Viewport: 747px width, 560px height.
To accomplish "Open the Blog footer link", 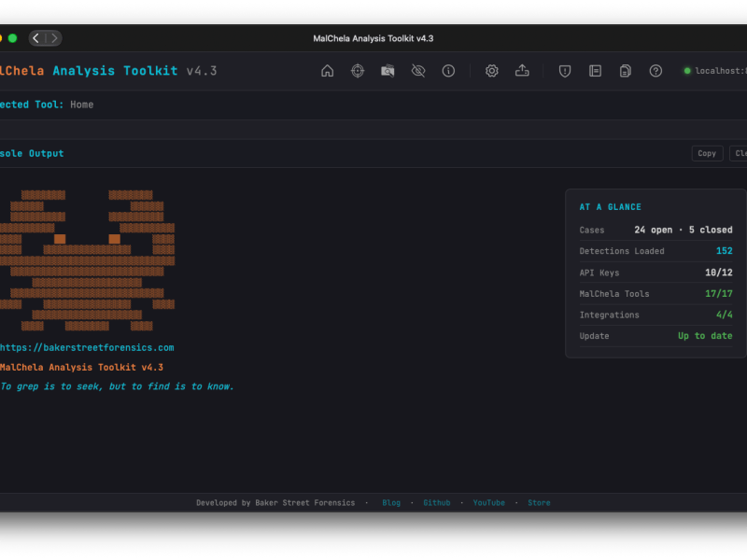I will 391,503.
